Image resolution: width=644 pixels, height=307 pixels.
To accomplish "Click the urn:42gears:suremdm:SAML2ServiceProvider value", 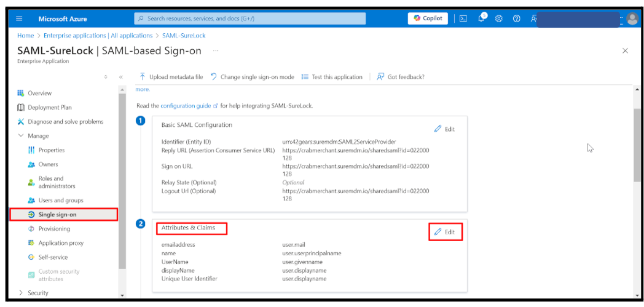I will 339,142.
